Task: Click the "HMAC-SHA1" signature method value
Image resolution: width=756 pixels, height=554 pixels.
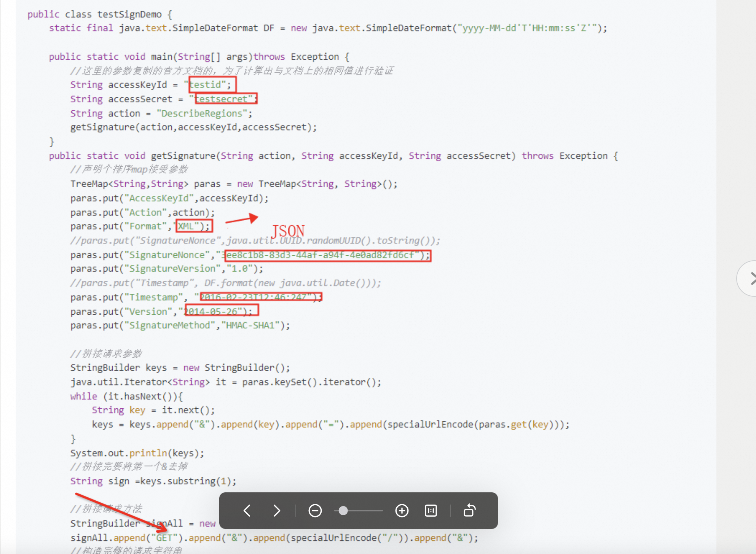Action: (x=250, y=325)
